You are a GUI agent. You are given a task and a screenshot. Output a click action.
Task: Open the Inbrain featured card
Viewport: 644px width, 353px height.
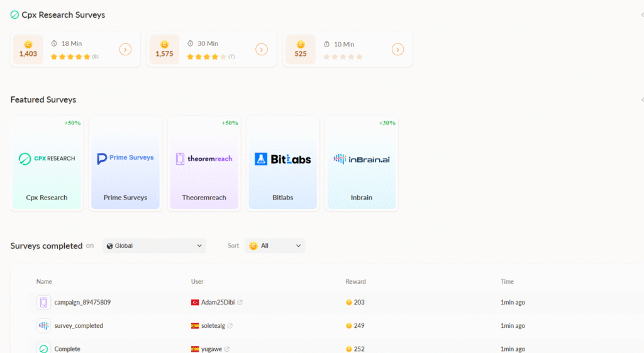point(362,163)
